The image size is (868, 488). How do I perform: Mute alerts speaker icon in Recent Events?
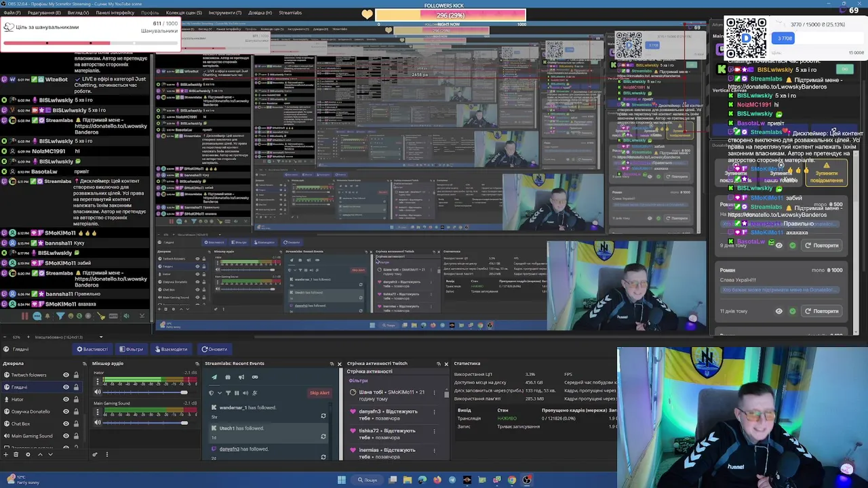point(245,393)
